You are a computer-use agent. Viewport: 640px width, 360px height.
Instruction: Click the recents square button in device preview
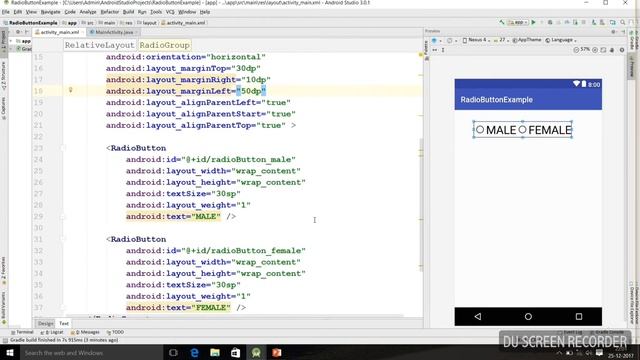(x=579, y=316)
